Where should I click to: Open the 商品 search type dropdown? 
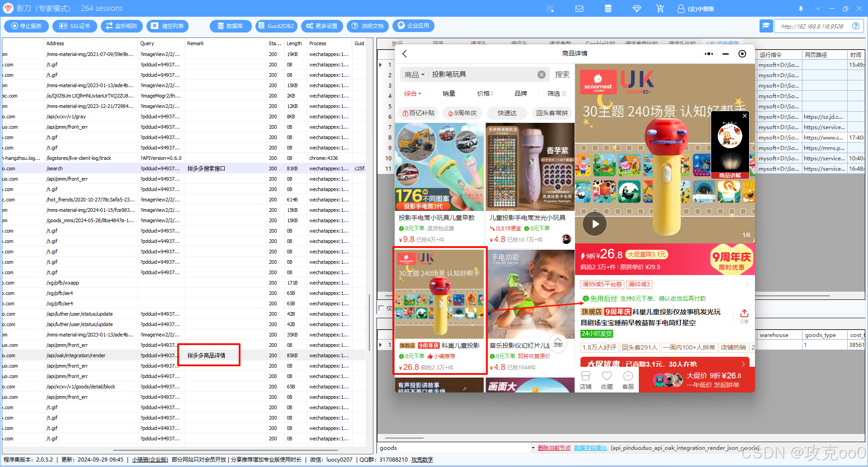tap(415, 75)
